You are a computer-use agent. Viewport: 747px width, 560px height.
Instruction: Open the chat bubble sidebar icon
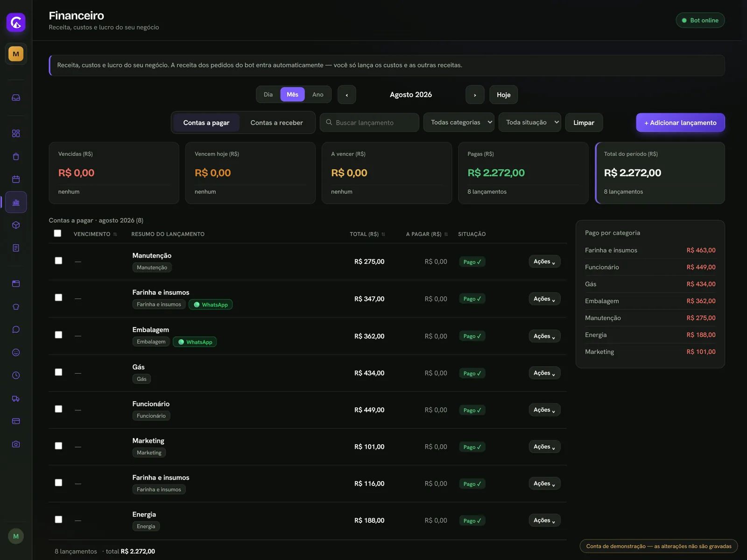click(x=16, y=329)
